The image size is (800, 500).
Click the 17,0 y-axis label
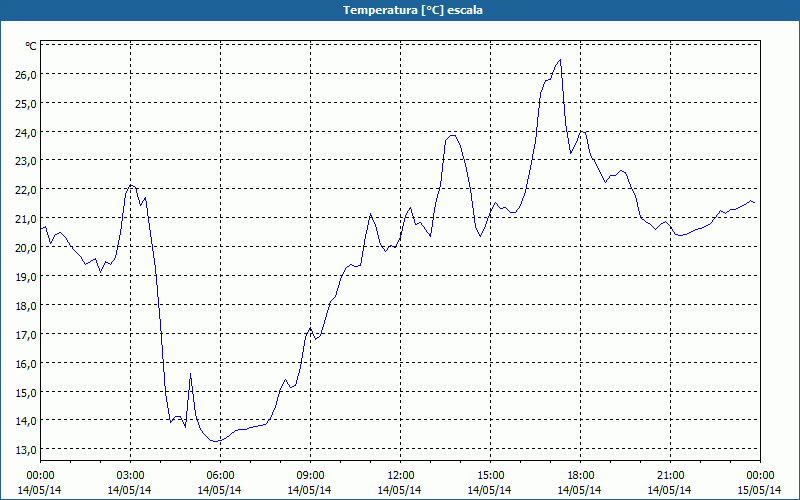(27, 335)
